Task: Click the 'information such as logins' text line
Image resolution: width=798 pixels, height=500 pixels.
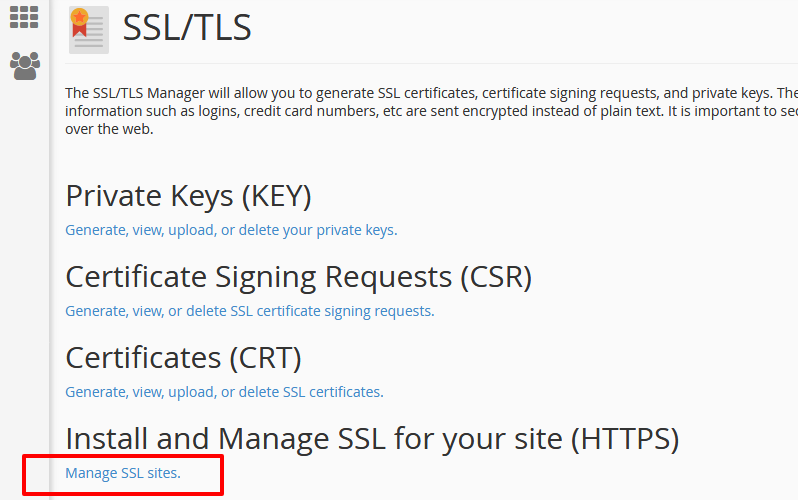Action: pyautogui.click(x=431, y=111)
